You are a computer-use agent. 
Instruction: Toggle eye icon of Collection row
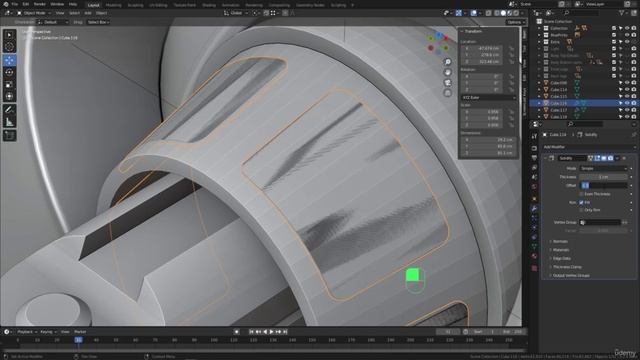click(627, 28)
